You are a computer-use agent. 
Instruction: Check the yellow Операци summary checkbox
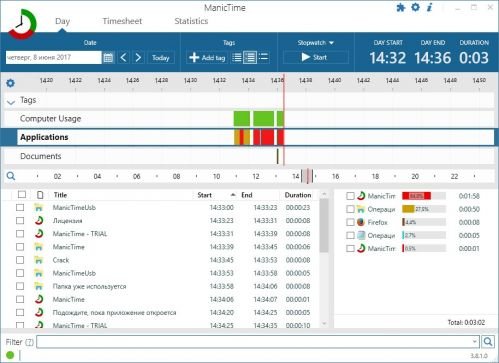pyautogui.click(x=350, y=209)
